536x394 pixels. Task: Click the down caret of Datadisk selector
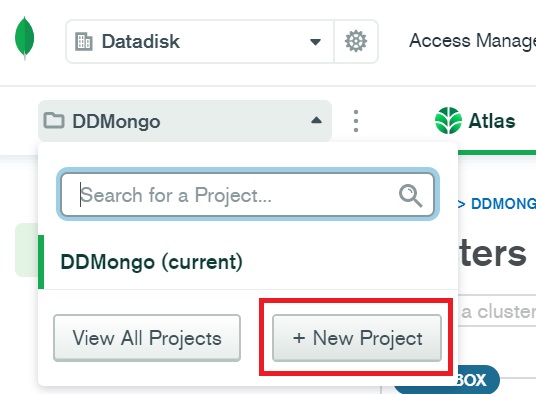pyautogui.click(x=315, y=42)
